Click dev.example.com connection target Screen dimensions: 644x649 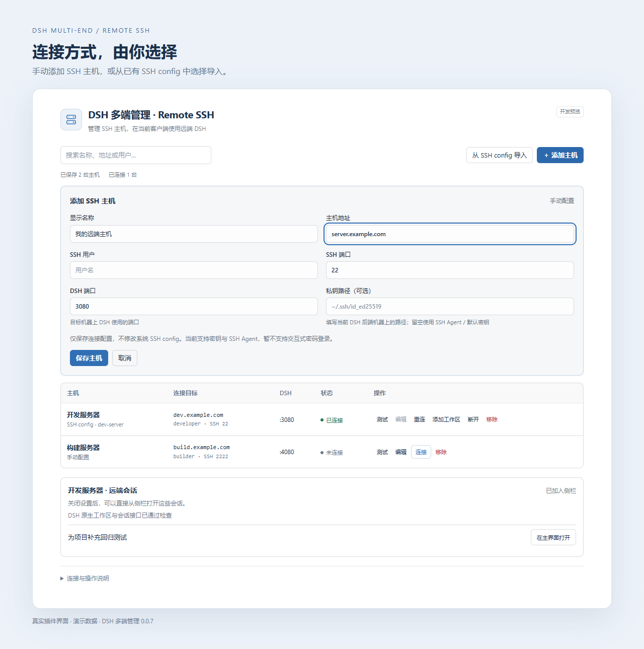click(x=198, y=415)
